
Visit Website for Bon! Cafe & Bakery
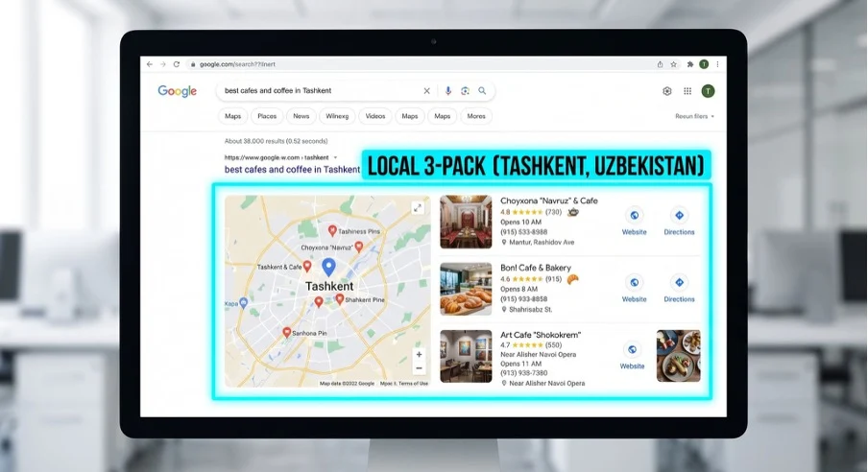(634, 289)
